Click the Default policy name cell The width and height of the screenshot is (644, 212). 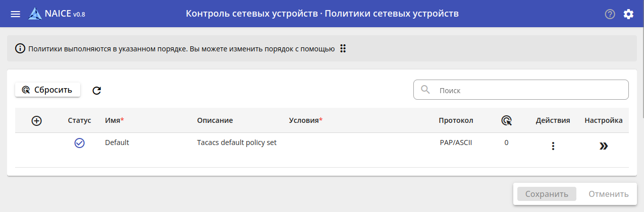click(117, 143)
